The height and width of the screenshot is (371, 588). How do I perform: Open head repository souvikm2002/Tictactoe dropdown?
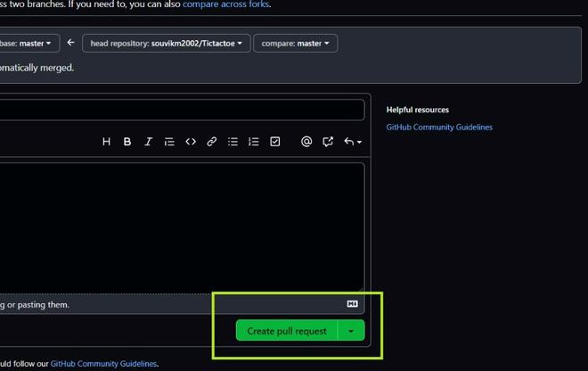coord(166,43)
